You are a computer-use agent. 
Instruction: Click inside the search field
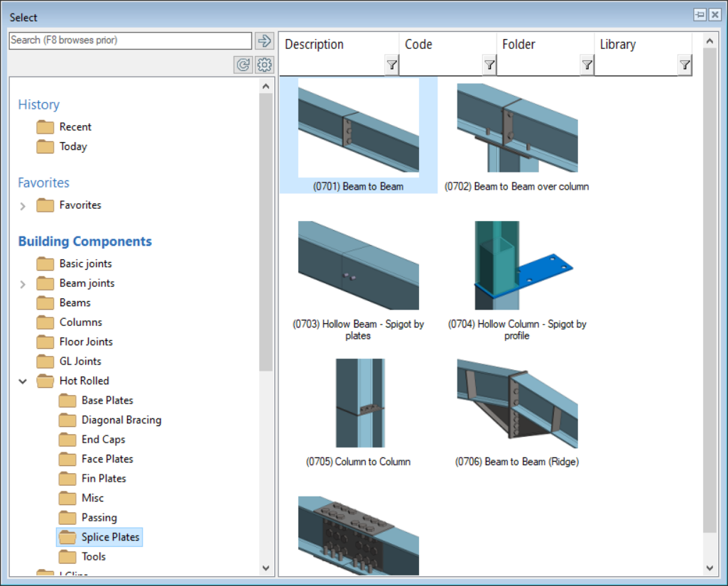coord(128,40)
